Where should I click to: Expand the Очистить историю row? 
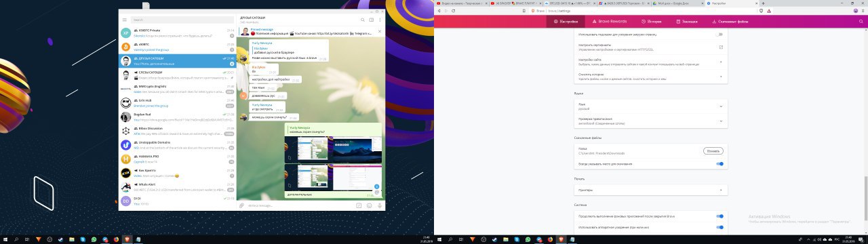coord(651,76)
